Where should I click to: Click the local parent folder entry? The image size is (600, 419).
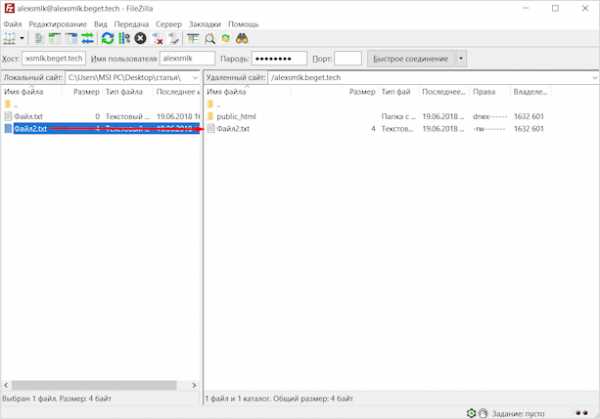(x=102, y=104)
